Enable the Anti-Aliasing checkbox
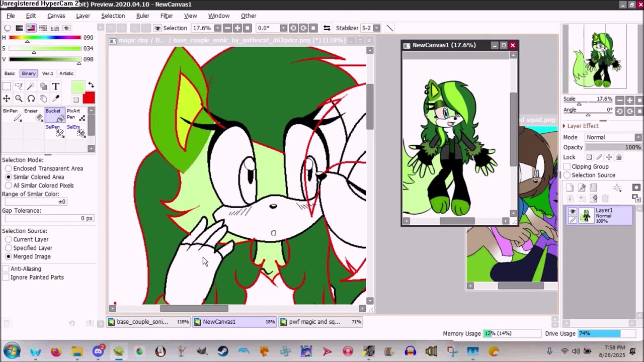Viewport: 644px width, 362px height. pos(6,269)
